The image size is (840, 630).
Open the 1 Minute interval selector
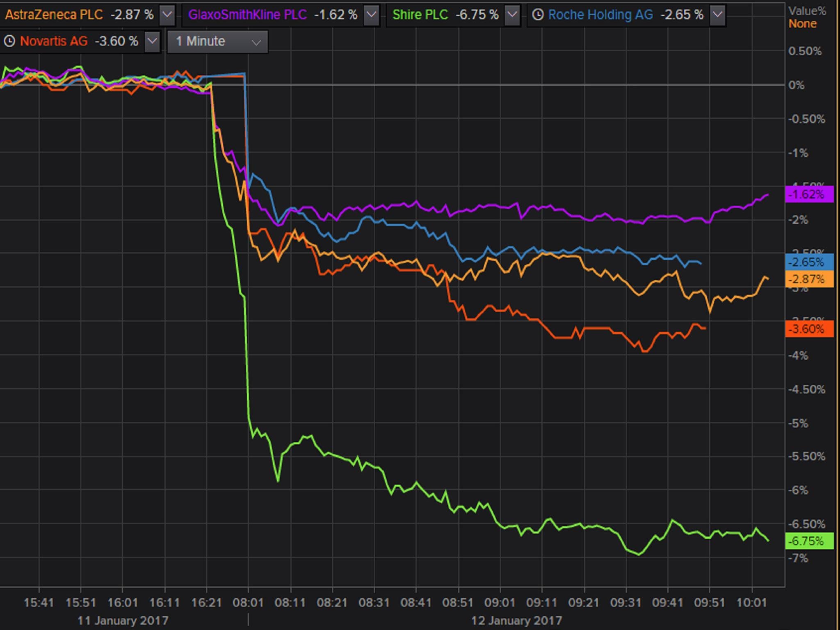coord(217,41)
